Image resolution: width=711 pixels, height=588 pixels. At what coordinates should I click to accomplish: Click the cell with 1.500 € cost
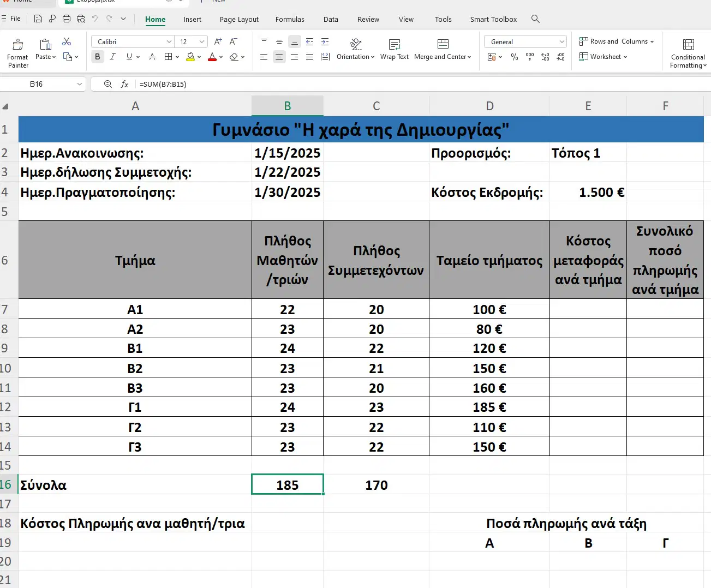pyautogui.click(x=588, y=192)
